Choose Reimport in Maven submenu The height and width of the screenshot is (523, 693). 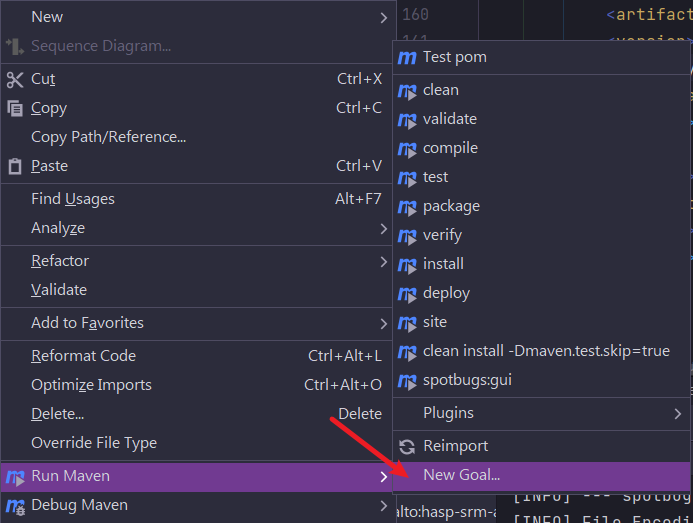pyautogui.click(x=541, y=447)
